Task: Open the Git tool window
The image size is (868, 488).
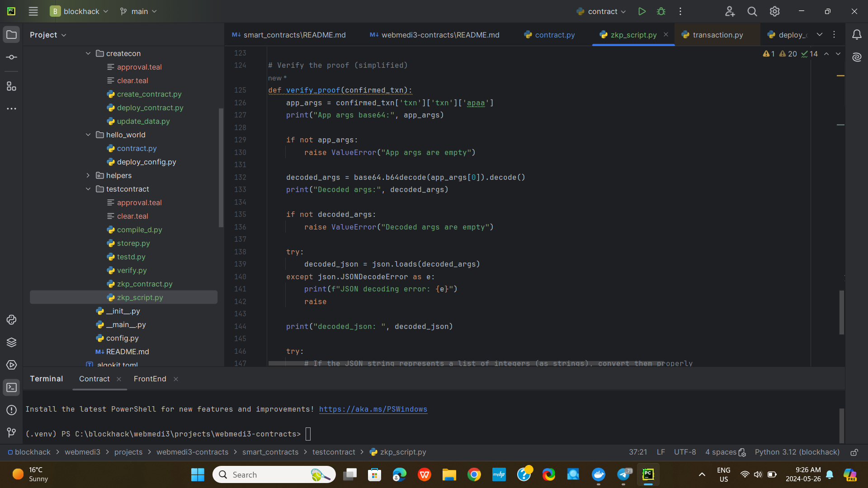Action: pyautogui.click(x=12, y=432)
